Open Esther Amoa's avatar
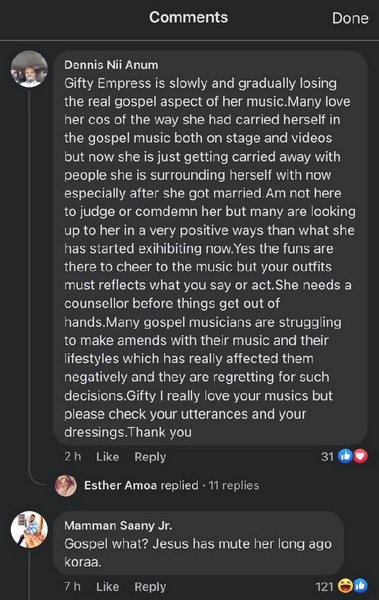This screenshot has height=600, width=379. (66, 486)
